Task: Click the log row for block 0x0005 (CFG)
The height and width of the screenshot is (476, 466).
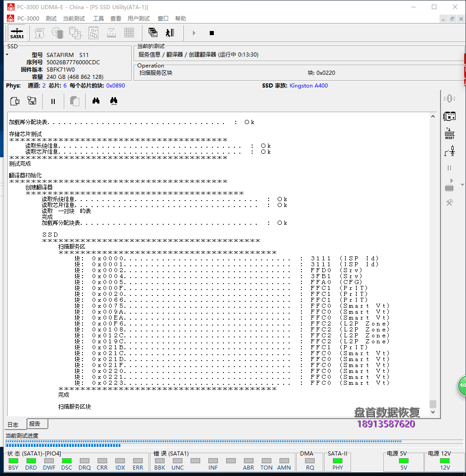Action: coord(218,282)
